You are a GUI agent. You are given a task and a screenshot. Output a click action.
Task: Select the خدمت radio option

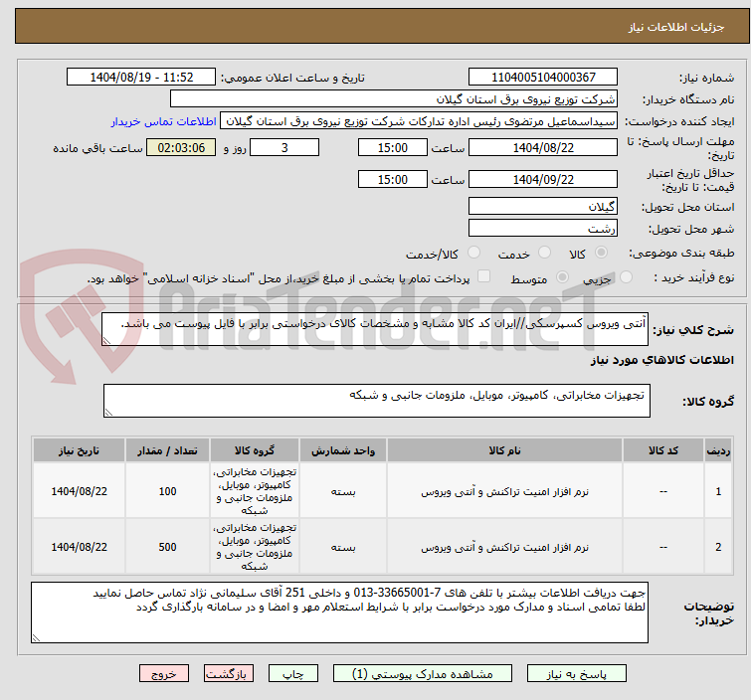click(x=543, y=253)
